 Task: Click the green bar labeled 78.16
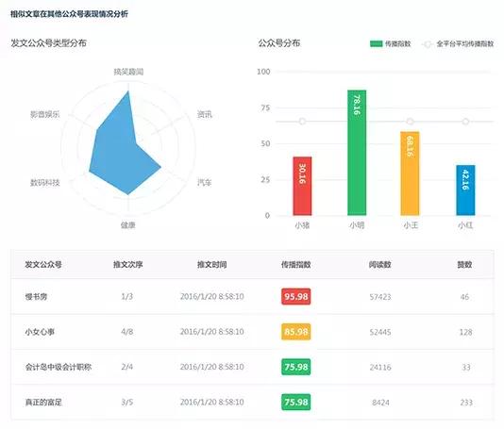pyautogui.click(x=357, y=153)
